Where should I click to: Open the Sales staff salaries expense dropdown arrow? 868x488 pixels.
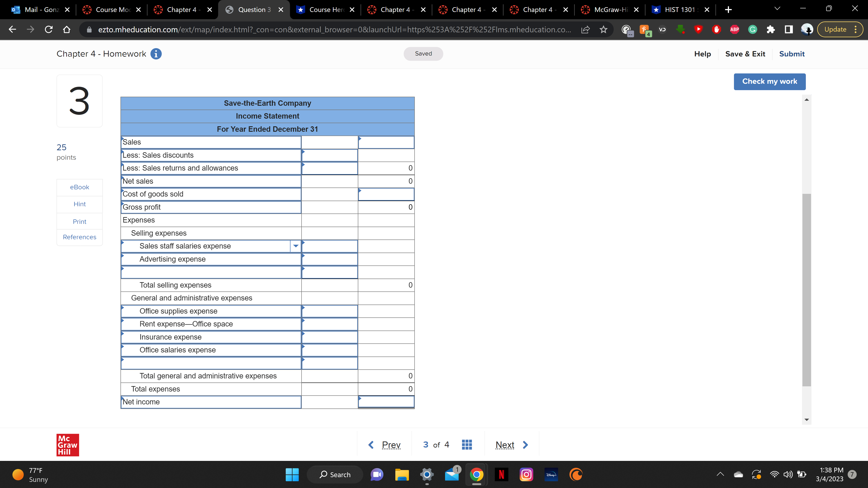click(x=295, y=246)
